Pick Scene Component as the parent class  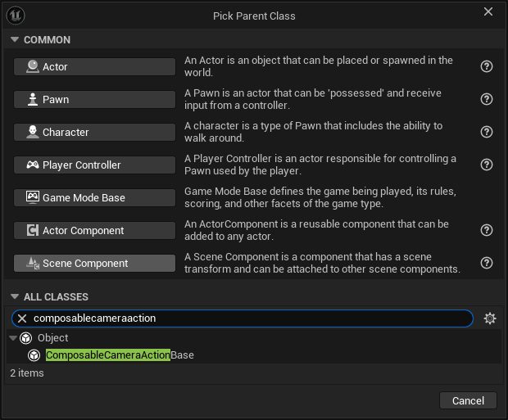tap(94, 263)
